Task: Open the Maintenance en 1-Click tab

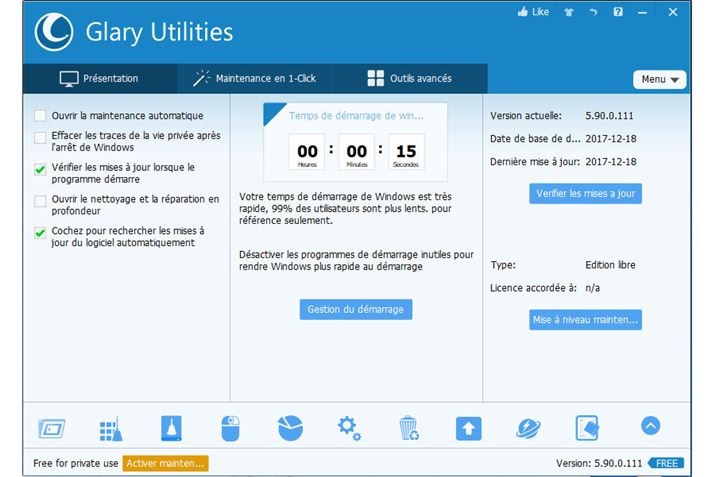Action: point(254,78)
